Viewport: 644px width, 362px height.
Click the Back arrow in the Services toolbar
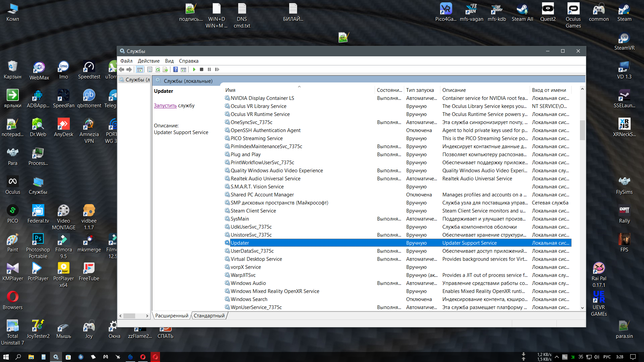(121, 69)
